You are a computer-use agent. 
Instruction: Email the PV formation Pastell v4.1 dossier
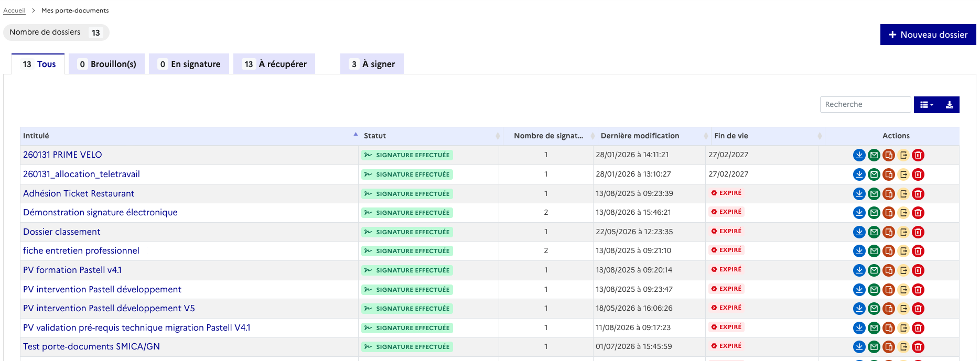874,270
